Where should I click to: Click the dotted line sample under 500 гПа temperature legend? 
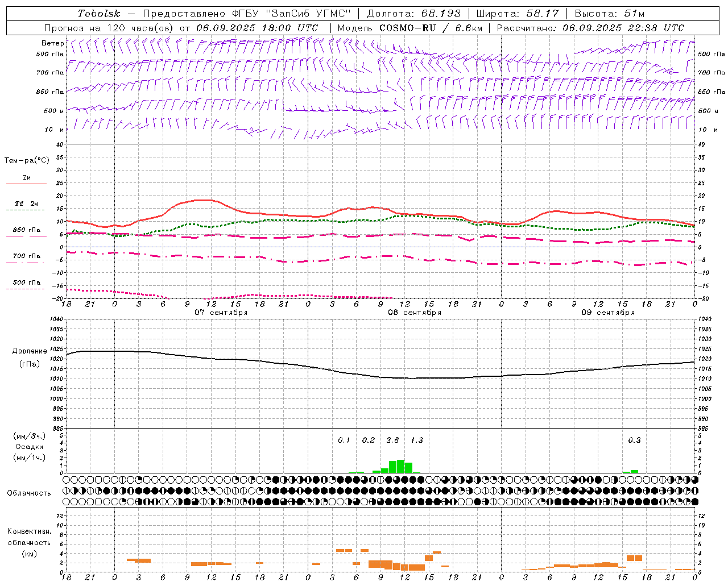[26, 289]
